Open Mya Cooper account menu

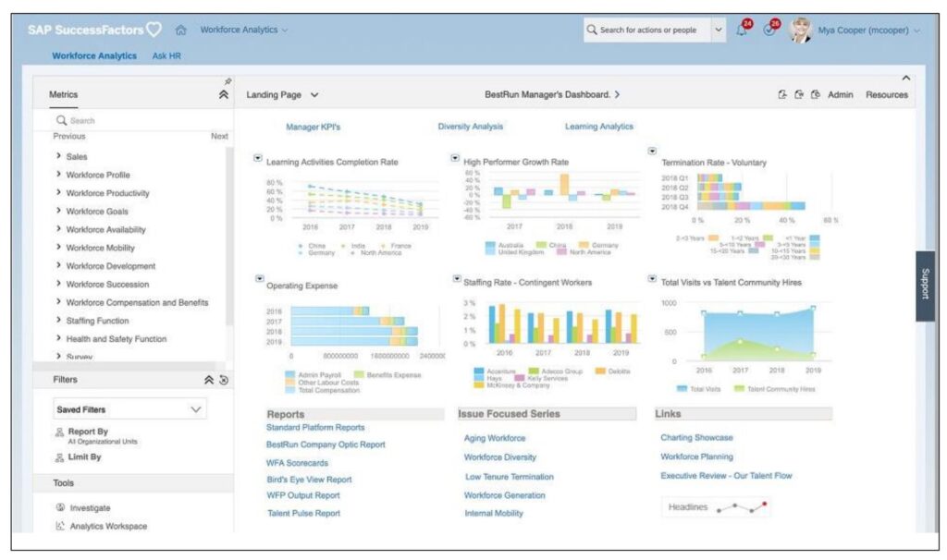pos(868,30)
